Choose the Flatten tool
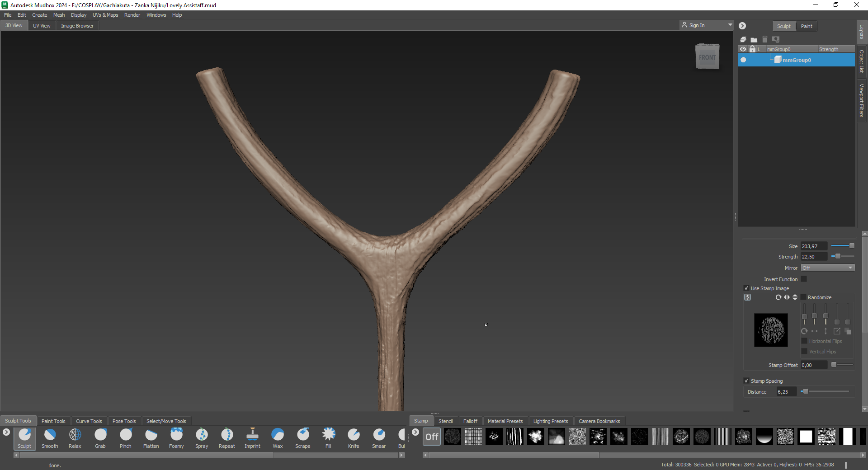Viewport: 868px width, 470px height. tap(151, 435)
